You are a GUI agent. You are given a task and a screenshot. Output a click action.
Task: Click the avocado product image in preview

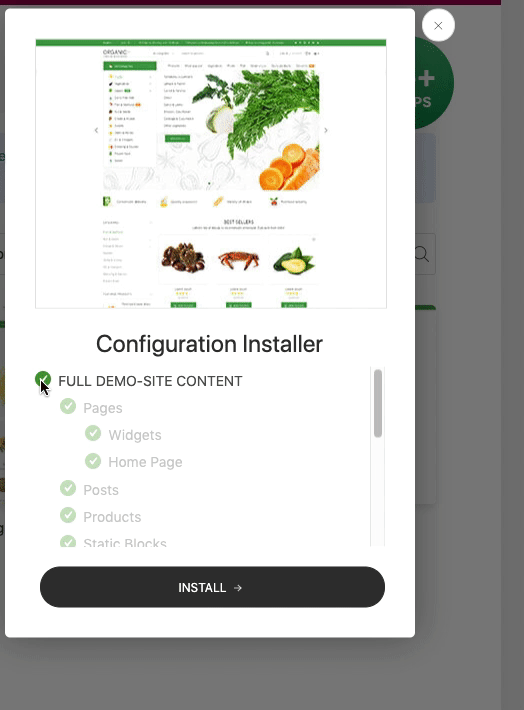(294, 261)
